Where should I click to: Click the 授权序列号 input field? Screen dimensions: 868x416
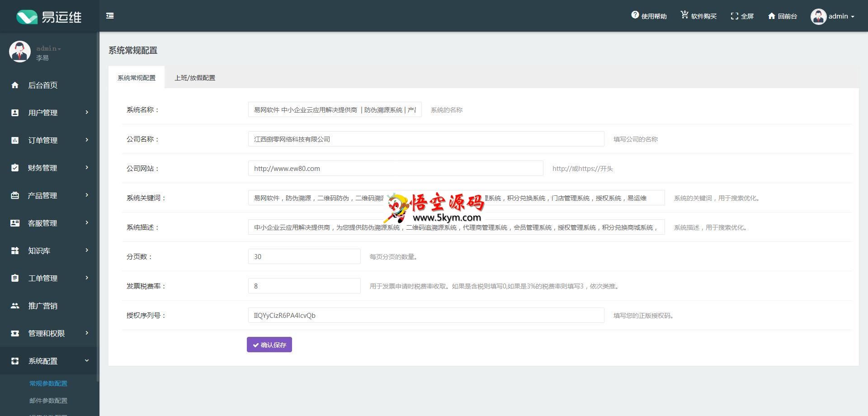click(x=426, y=315)
